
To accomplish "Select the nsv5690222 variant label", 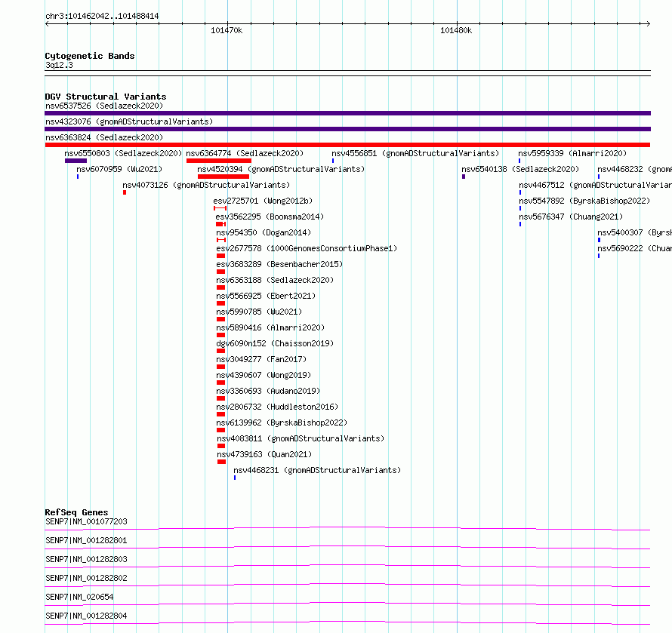I will 635,248.
